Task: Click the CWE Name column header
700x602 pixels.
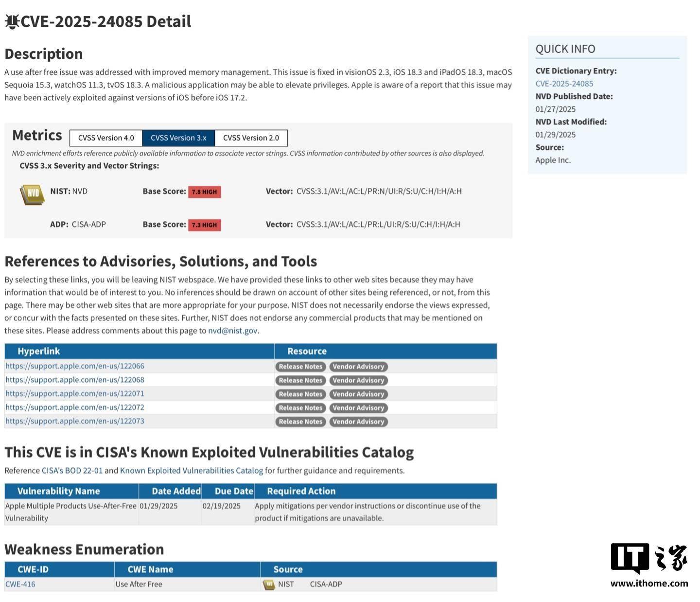Action: (188, 569)
